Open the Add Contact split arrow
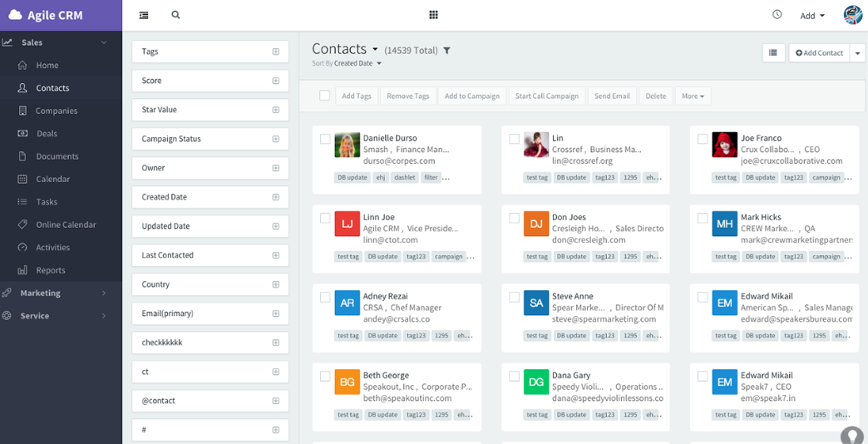868x444 pixels. [857, 53]
